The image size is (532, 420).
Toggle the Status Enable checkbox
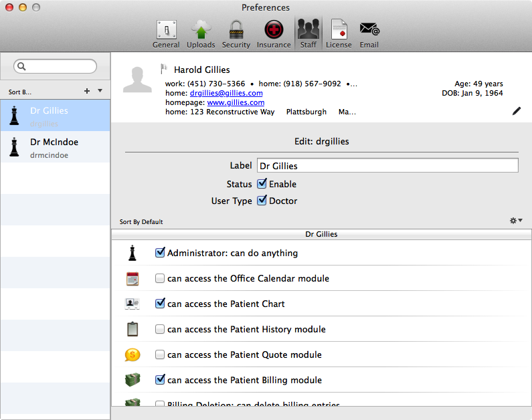point(262,183)
